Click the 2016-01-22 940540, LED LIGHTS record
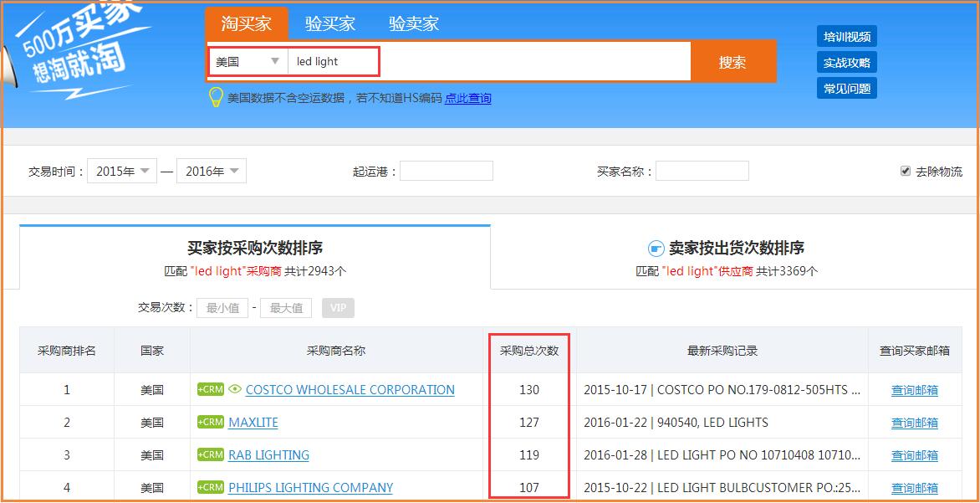 point(676,423)
